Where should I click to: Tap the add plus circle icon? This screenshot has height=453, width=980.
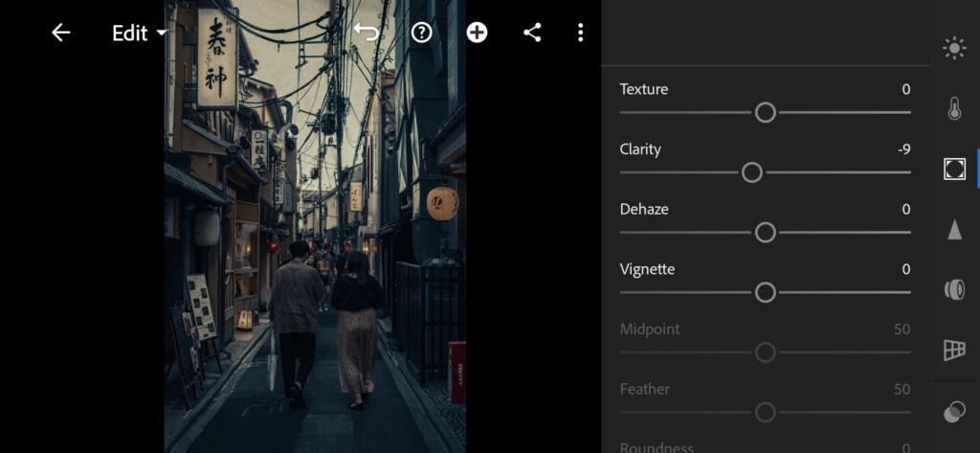[477, 33]
